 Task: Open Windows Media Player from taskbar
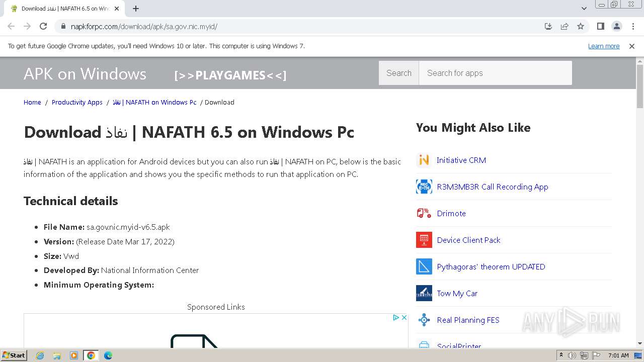click(x=74, y=355)
